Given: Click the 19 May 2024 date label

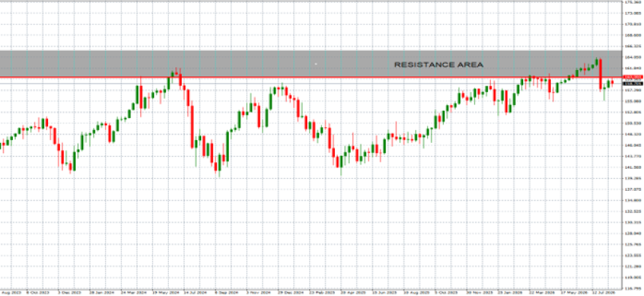Looking at the screenshot, I should (165, 293).
